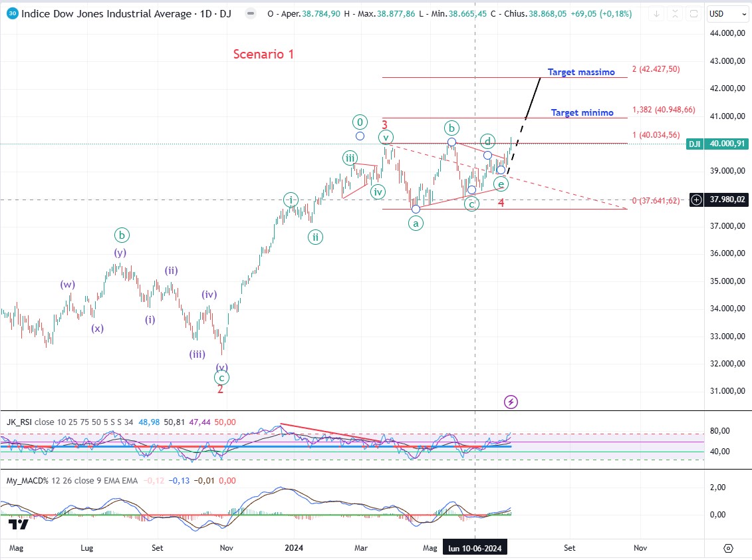This screenshot has height=560, width=752.
Task: Click the high price value 38.877,86
Action: [x=396, y=14]
